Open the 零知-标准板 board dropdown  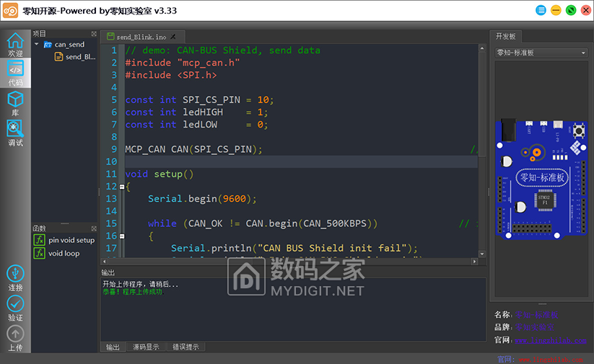coord(541,53)
